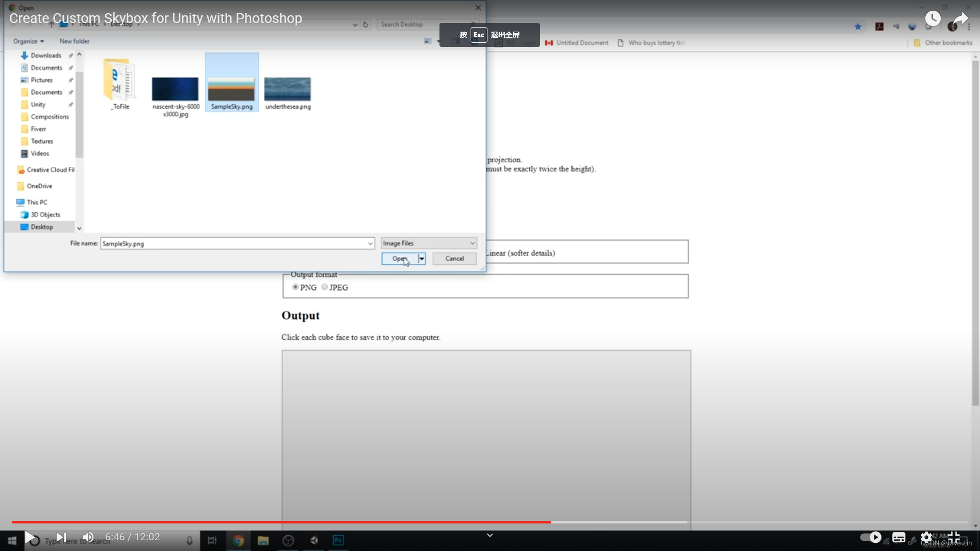Go to Pictures in sidebar
The width and height of the screenshot is (980, 551).
point(41,80)
